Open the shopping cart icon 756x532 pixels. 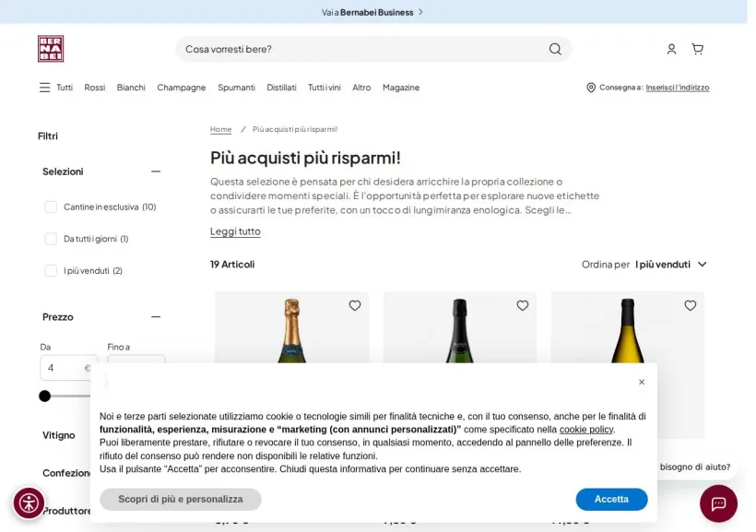697,49
